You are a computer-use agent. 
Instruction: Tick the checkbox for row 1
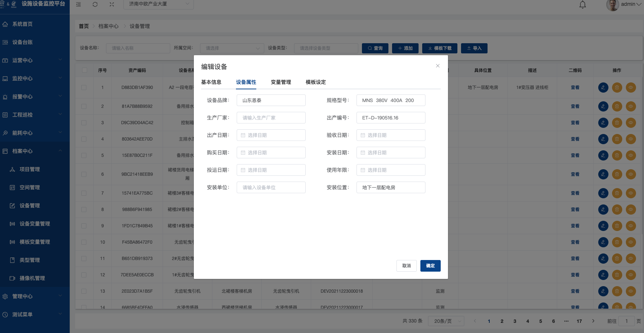pyautogui.click(x=84, y=88)
